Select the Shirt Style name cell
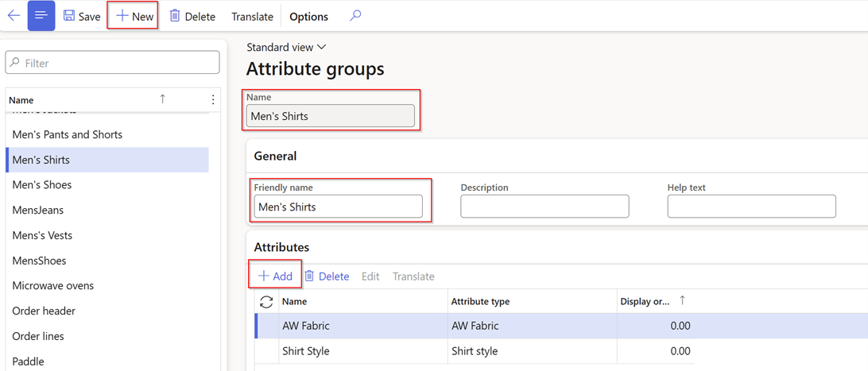The width and height of the screenshot is (868, 371). tap(363, 351)
